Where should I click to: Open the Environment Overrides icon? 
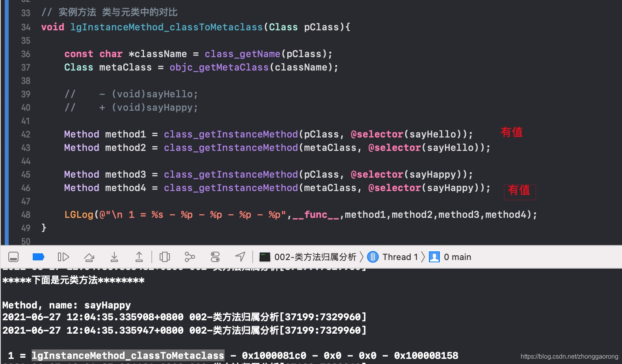(x=215, y=257)
